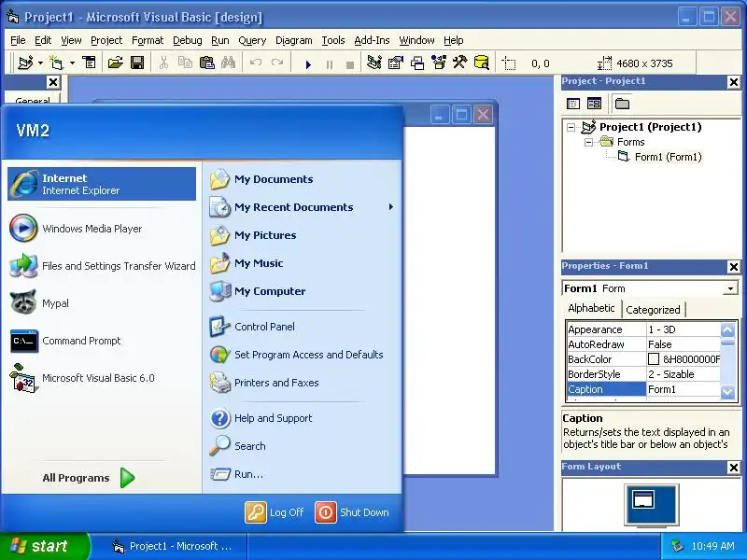Collapse the Project1 (Project1) tree node
Image resolution: width=747 pixels, height=560 pixels.
pyautogui.click(x=571, y=127)
